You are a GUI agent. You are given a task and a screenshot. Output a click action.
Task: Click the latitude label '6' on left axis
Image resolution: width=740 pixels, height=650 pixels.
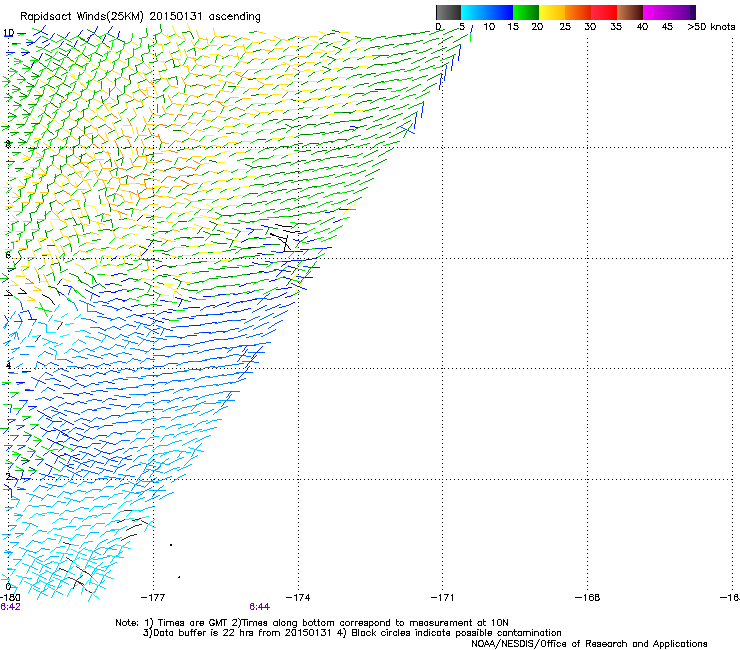coord(8,255)
